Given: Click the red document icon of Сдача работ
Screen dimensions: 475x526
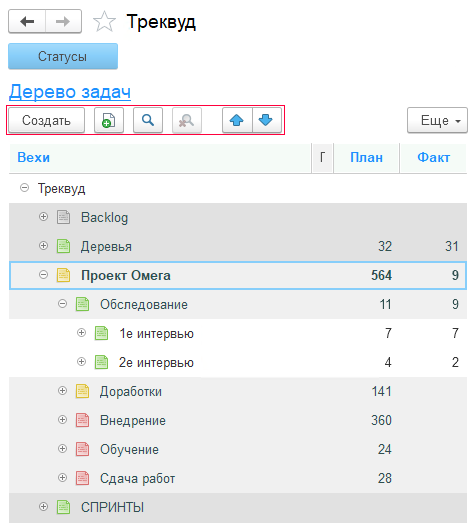Looking at the screenshot, I should tap(82, 478).
